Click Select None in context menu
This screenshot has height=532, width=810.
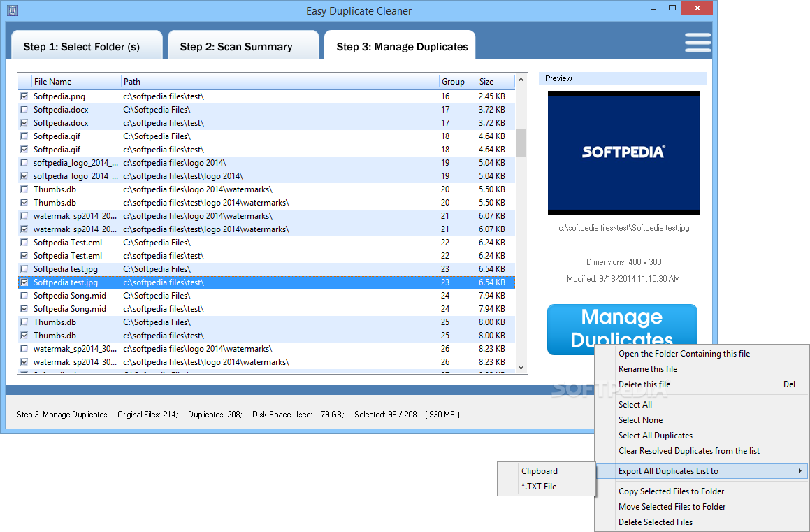coord(702,420)
